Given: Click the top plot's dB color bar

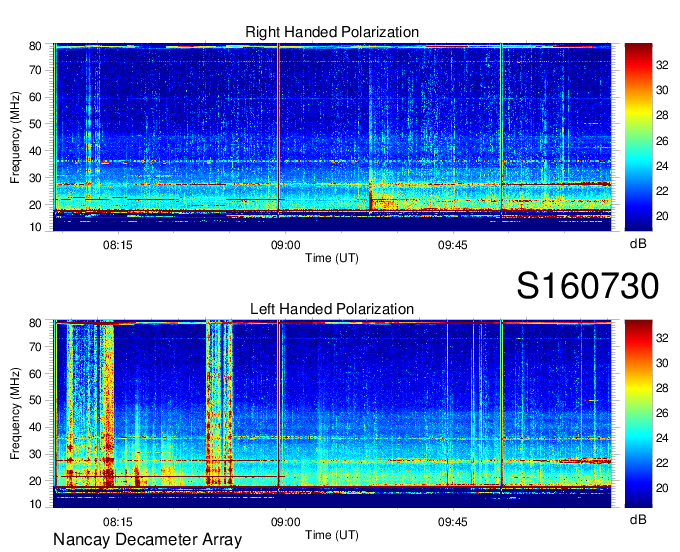Looking at the screenshot, I should [x=638, y=137].
